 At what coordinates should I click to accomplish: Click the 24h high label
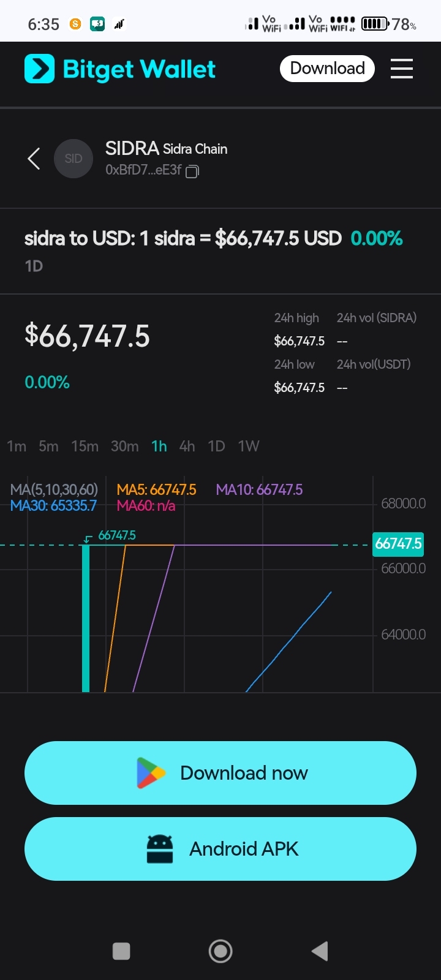pos(296,318)
